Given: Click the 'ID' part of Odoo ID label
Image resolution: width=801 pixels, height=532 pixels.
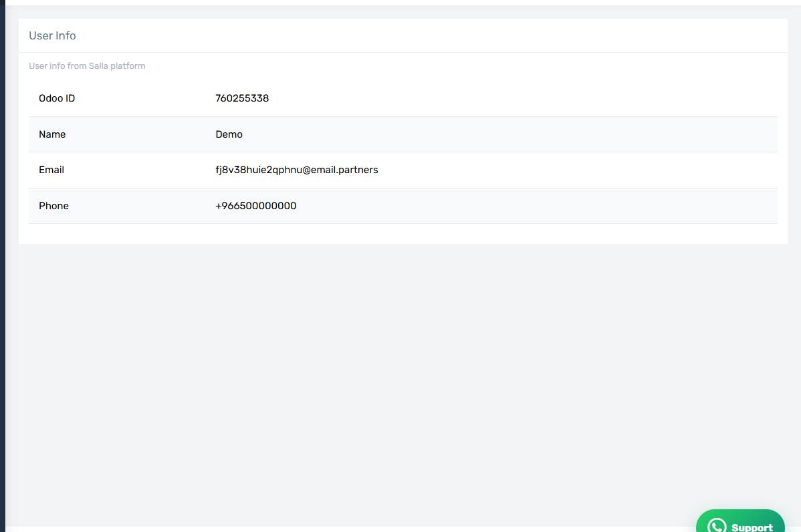Looking at the screenshot, I should coord(70,98).
